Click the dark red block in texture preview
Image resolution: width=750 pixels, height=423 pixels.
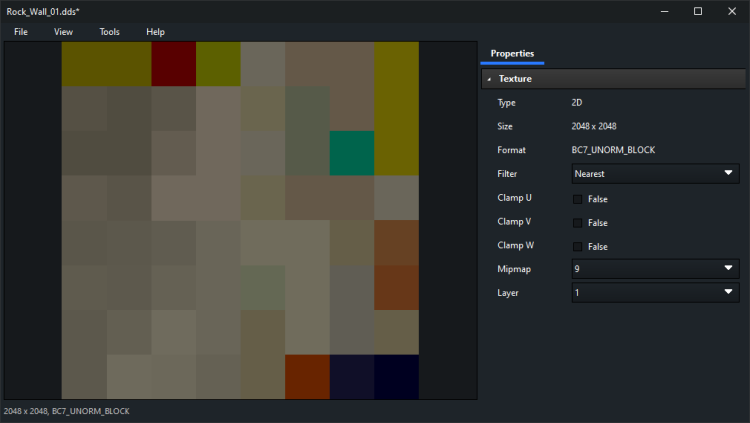173,64
